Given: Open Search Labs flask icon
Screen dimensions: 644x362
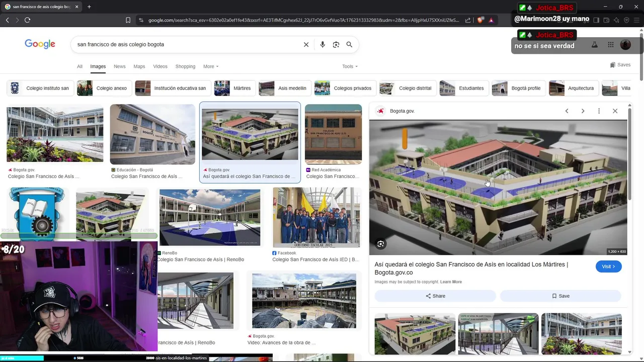Looking at the screenshot, I should (x=594, y=45).
